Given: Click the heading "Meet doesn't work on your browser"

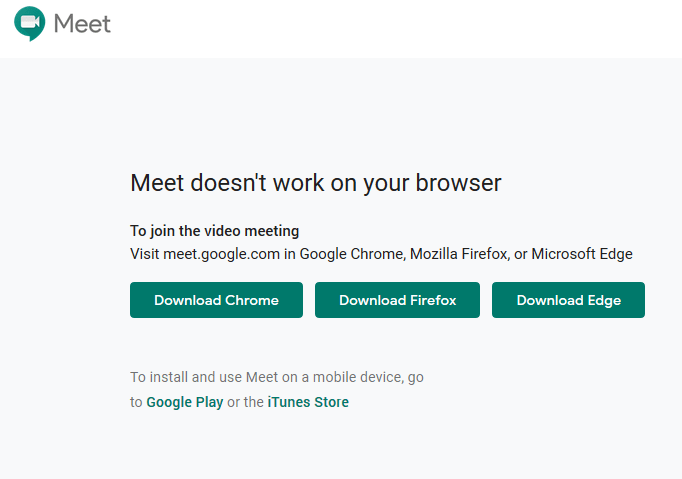Looking at the screenshot, I should [x=315, y=183].
